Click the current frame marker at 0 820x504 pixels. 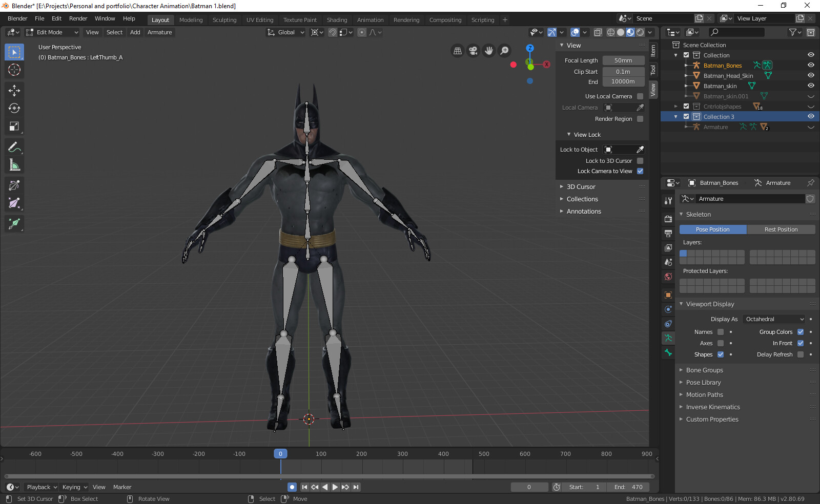(280, 454)
